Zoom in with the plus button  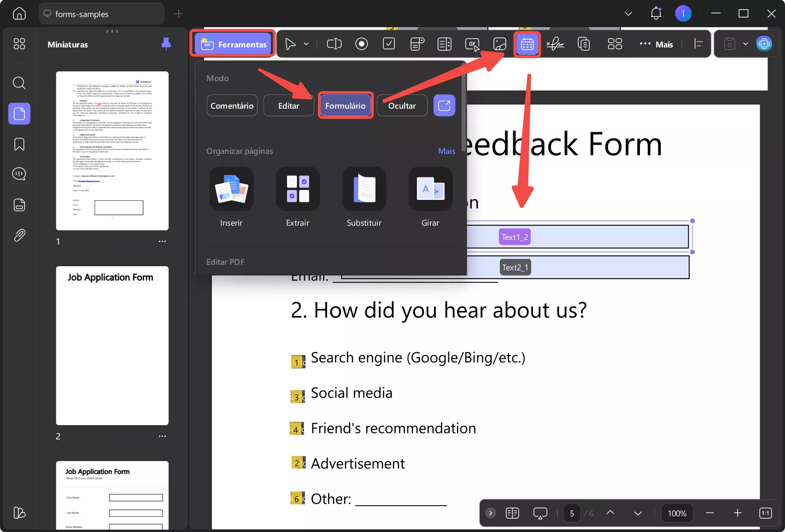pos(738,513)
